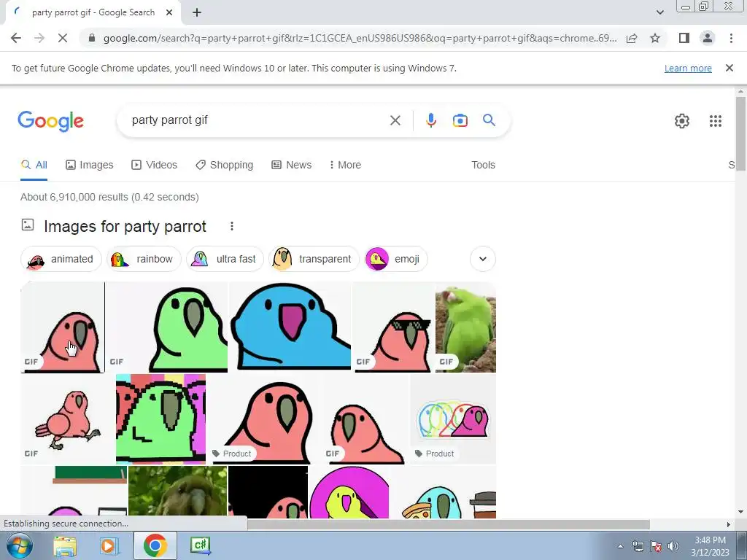Open options menu beside Images for party parrot
Screen dimensions: 747x560
click(231, 226)
